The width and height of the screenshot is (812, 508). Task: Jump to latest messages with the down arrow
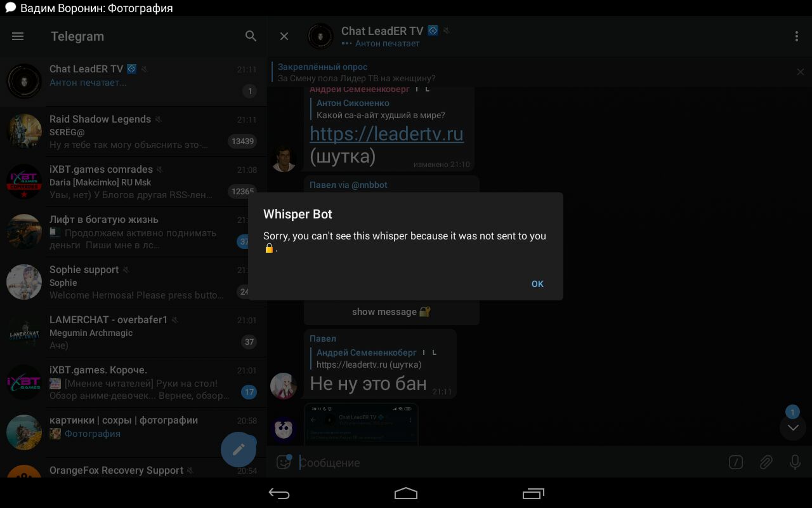click(793, 427)
